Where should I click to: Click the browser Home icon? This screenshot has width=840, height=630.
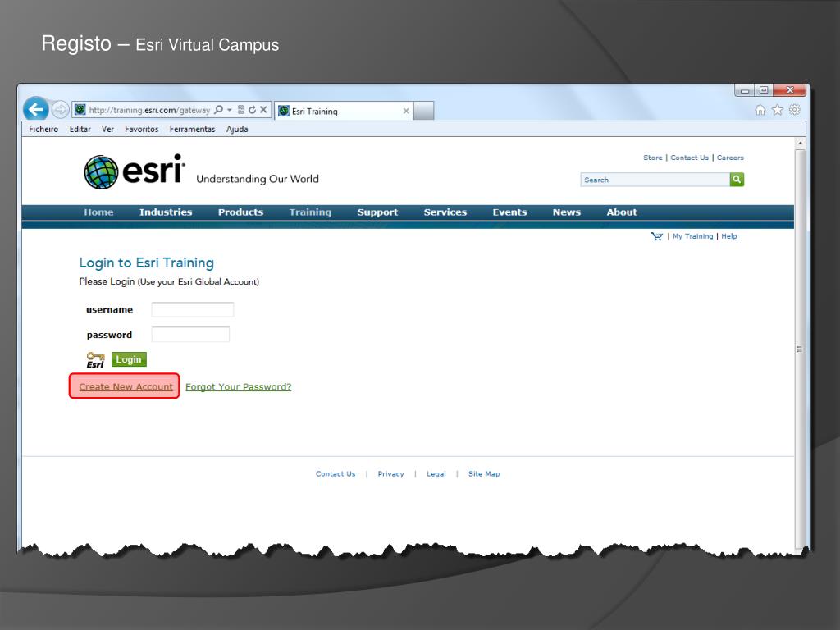pyautogui.click(x=760, y=110)
